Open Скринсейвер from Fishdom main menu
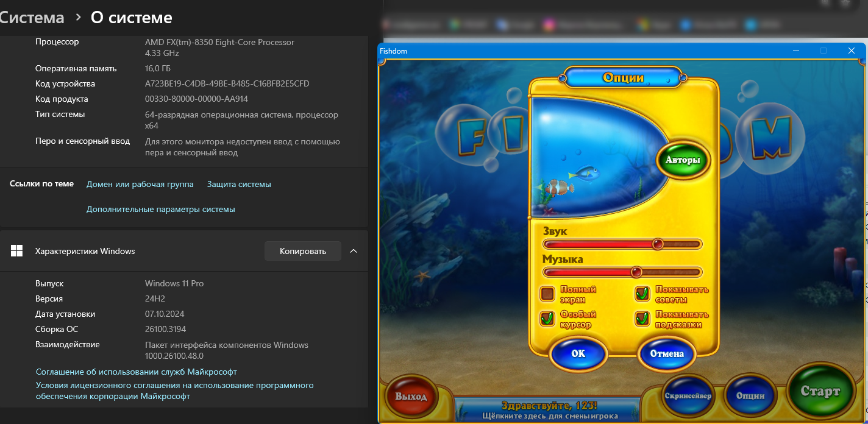The image size is (868, 424). pyautogui.click(x=688, y=395)
